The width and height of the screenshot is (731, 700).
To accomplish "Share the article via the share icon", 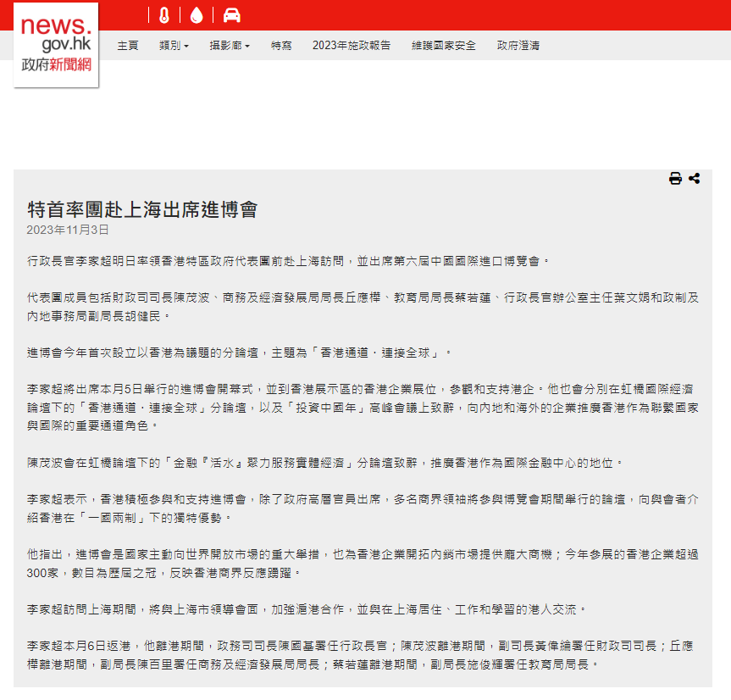I will (695, 178).
